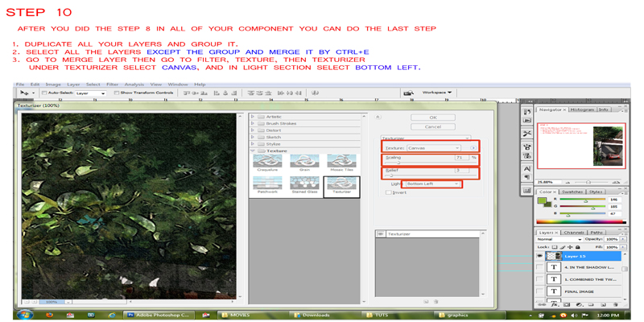Choose the Craquelure filter thumbnail
Screen dimensions: 644x322
click(x=267, y=162)
